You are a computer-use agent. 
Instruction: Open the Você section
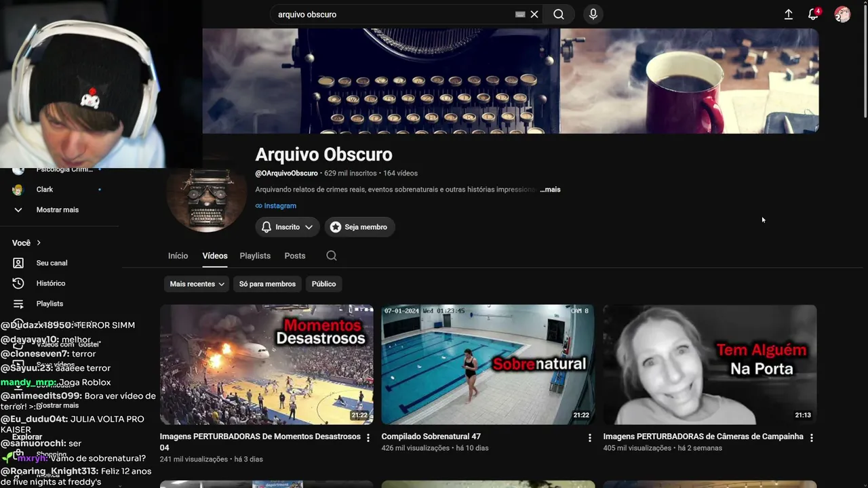(x=27, y=243)
